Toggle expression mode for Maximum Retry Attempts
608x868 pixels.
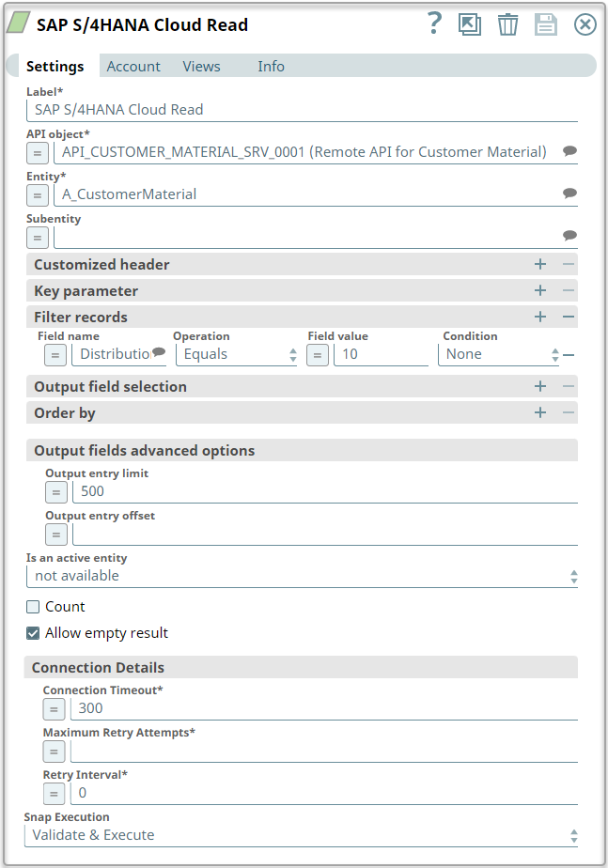pos(54,752)
